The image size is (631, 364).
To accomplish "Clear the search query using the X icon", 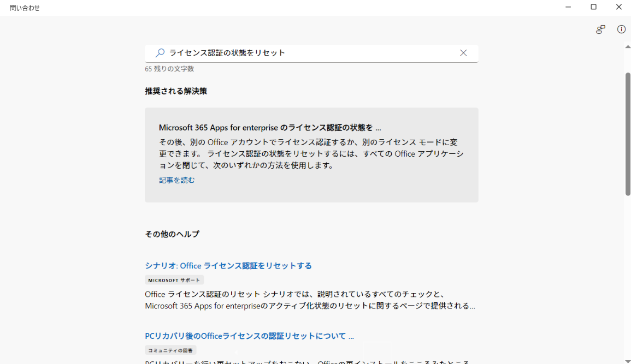I will 463,52.
